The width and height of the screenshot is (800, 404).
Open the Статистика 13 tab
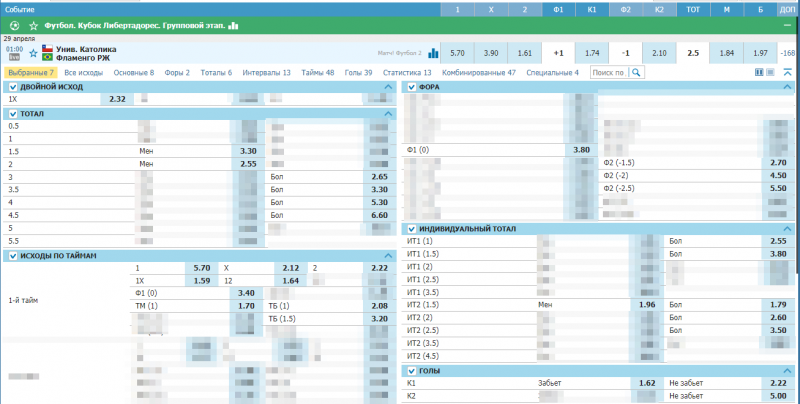point(407,73)
